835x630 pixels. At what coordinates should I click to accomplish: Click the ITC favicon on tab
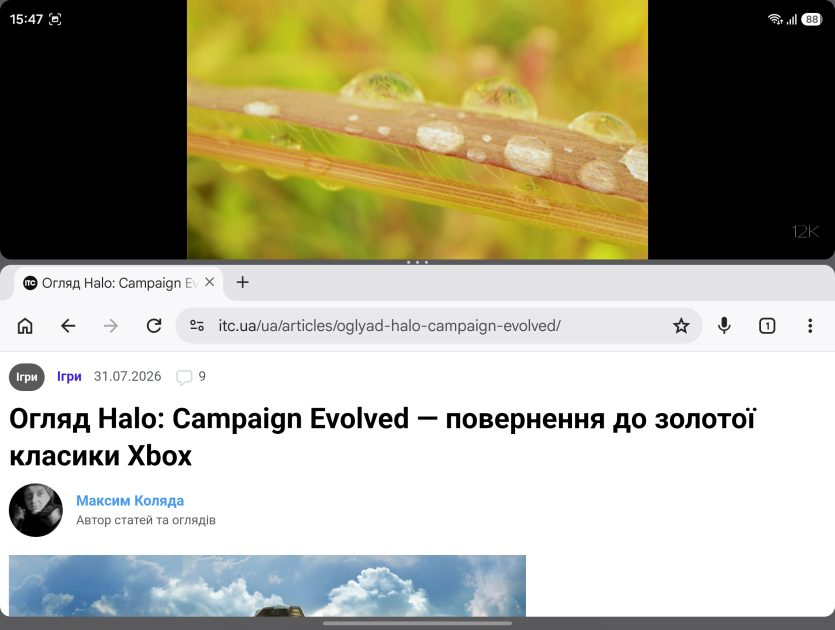[30, 283]
